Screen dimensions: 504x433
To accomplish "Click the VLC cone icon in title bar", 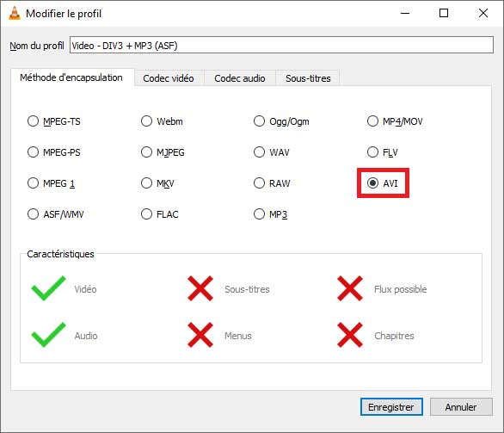I will coord(14,13).
